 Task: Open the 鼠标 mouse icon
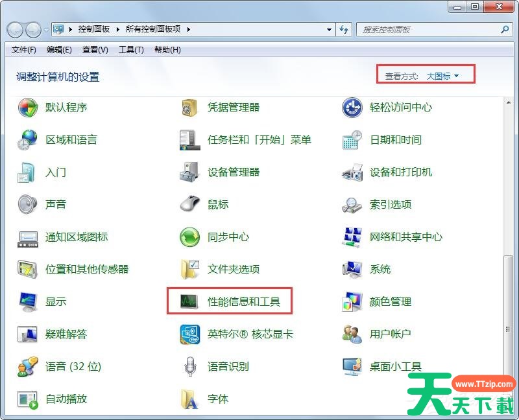click(189, 205)
